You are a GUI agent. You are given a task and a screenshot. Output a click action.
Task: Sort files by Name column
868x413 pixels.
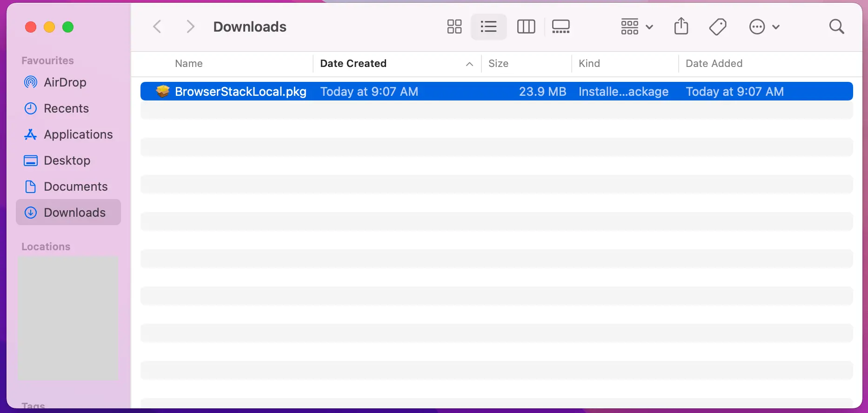[x=189, y=64]
